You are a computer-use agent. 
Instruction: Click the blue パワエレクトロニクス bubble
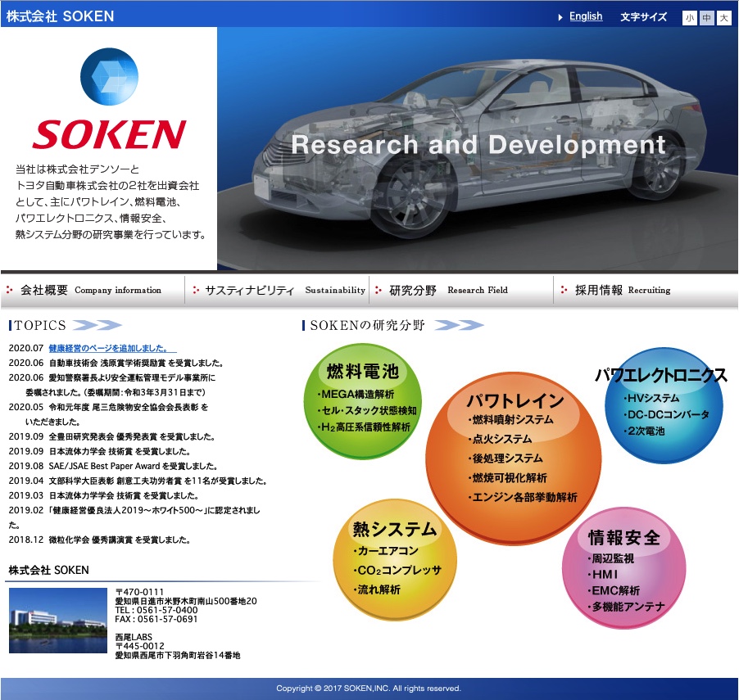[x=664, y=405]
